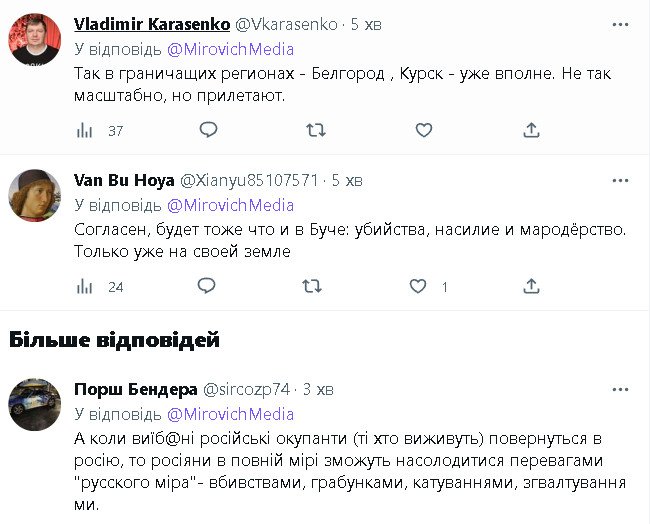Like Van Bu Hoya's tweet

418,286
